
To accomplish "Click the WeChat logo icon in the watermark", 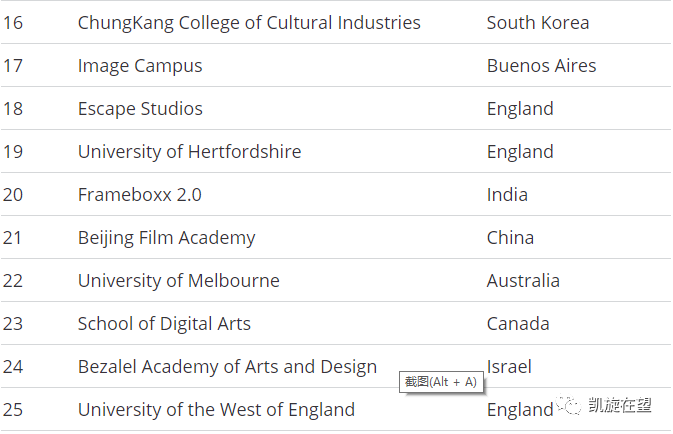I will tap(569, 404).
